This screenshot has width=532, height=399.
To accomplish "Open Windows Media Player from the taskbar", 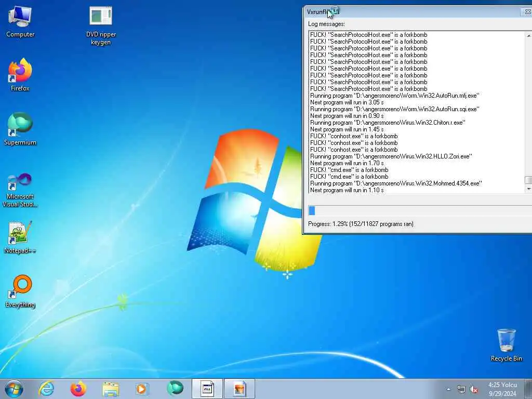I will pyautogui.click(x=142, y=389).
